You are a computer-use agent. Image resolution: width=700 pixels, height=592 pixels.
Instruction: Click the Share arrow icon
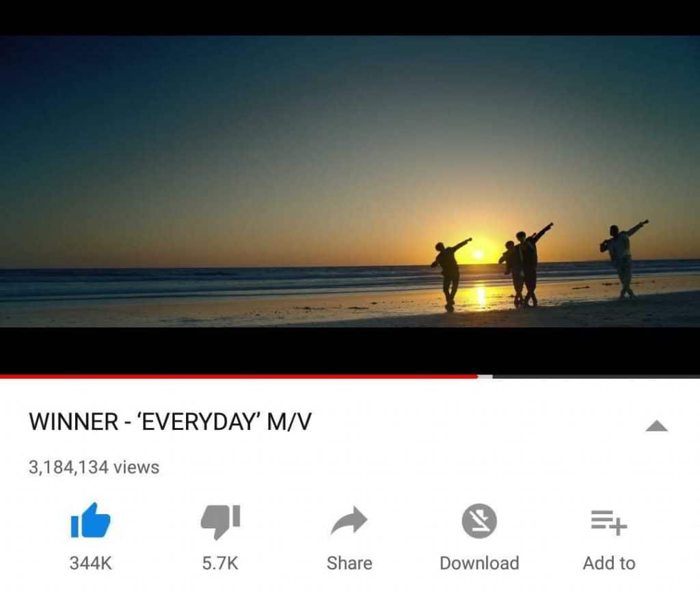pos(349,520)
